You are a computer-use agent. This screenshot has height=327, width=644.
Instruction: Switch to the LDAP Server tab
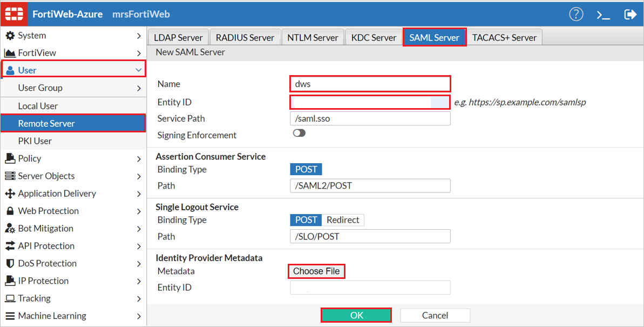tap(178, 37)
